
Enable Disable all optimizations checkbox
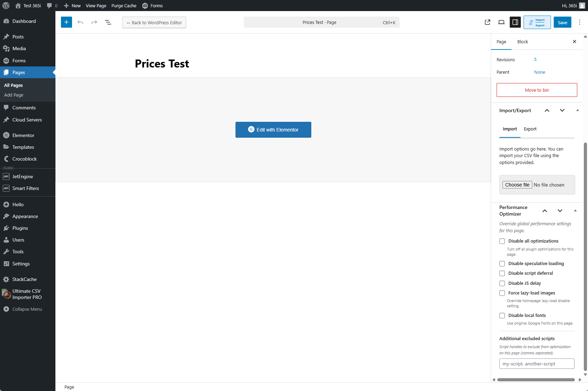[502, 241]
